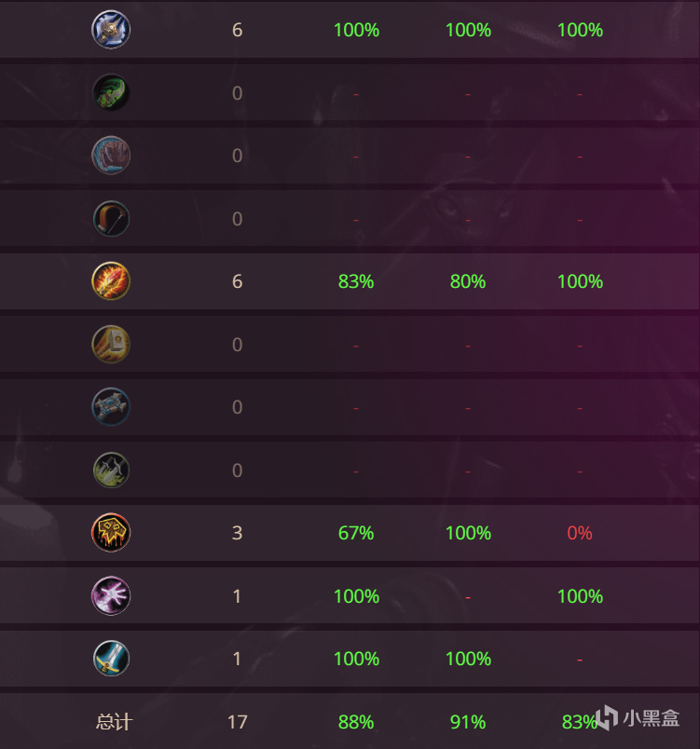Viewport: 700px width, 749px height.
Task: Select the golden tablet class icon
Action: pyautogui.click(x=111, y=345)
